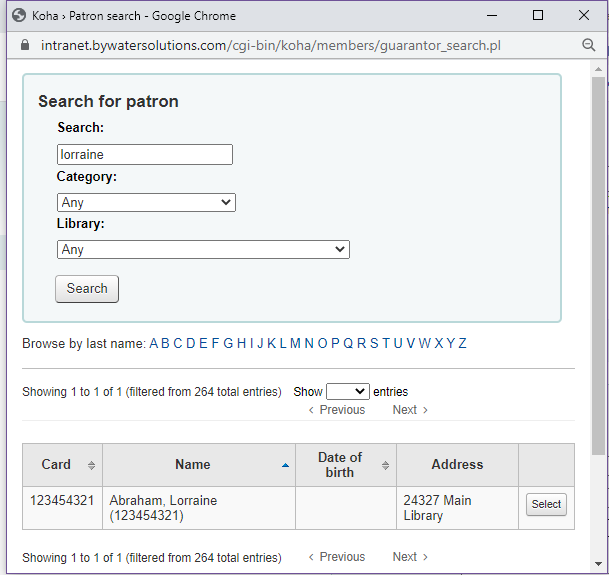Sort by Date of birth column
The height and width of the screenshot is (575, 609).
click(340, 465)
